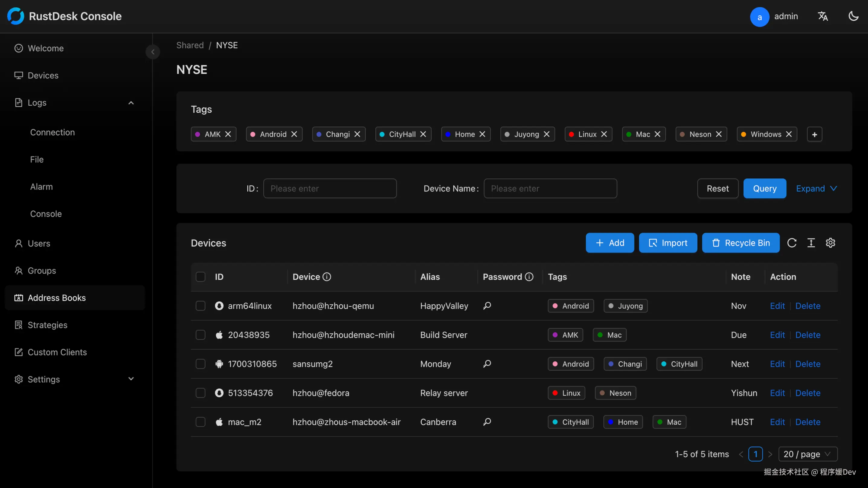Screen dimensions: 868x488
Task: Click the Device Name input field
Action: click(550, 188)
